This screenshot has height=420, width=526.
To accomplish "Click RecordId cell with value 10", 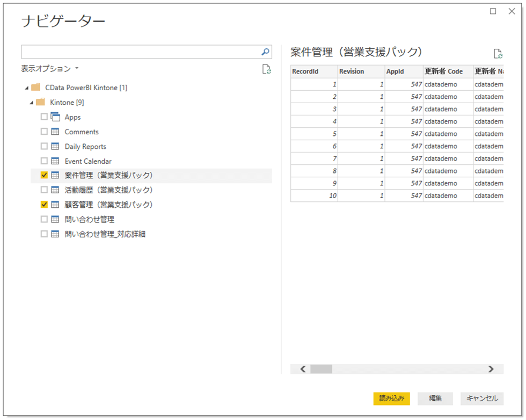I will tap(314, 195).
